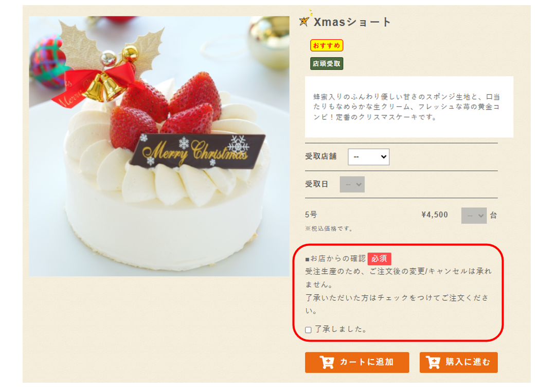Click the 5号 size label
The image size is (556, 392).
coord(311,215)
